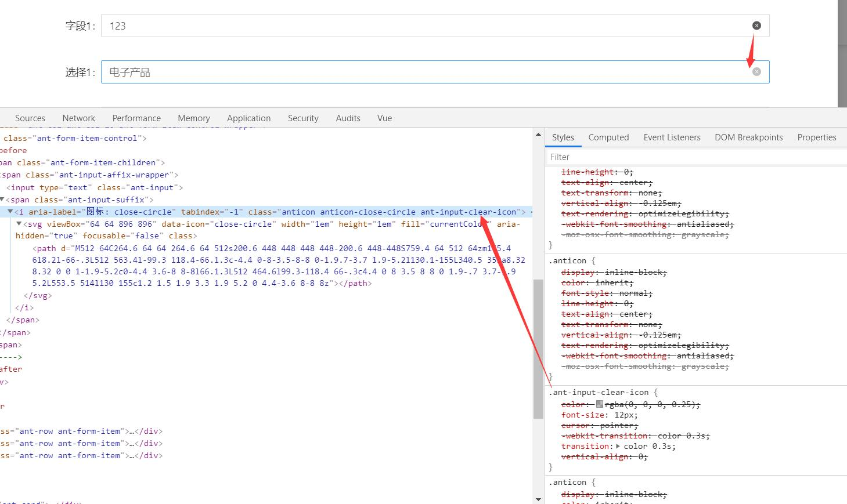Collapse the anticon <i> element node

click(x=10, y=211)
